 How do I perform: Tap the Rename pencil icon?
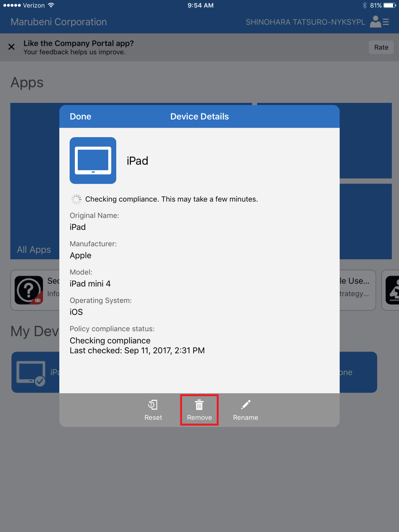pos(245,405)
